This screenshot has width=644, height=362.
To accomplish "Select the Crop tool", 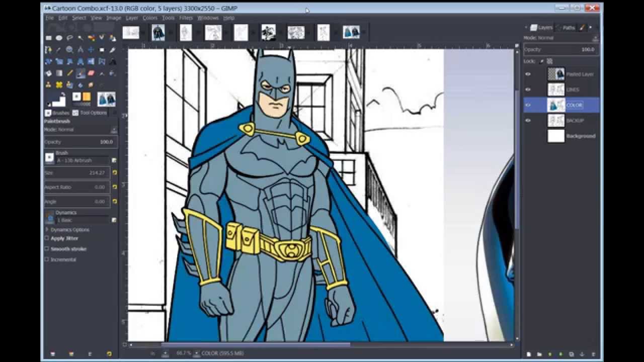I will coord(113,50).
